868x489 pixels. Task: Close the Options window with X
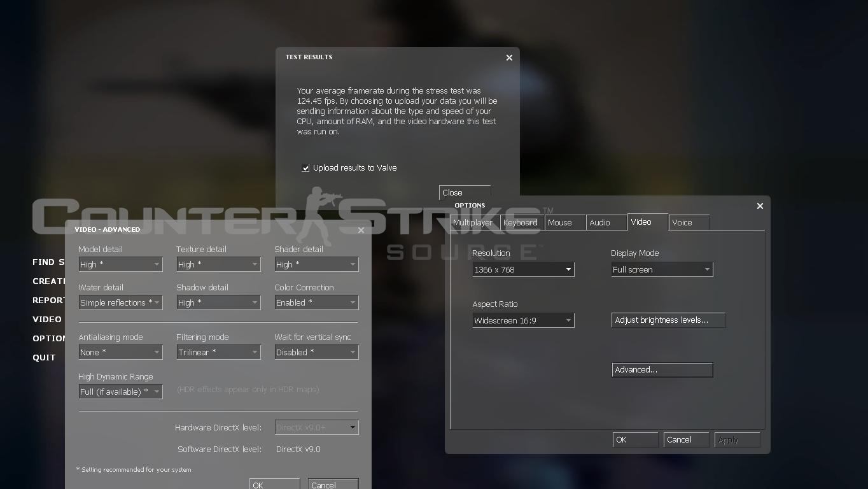pyautogui.click(x=760, y=206)
